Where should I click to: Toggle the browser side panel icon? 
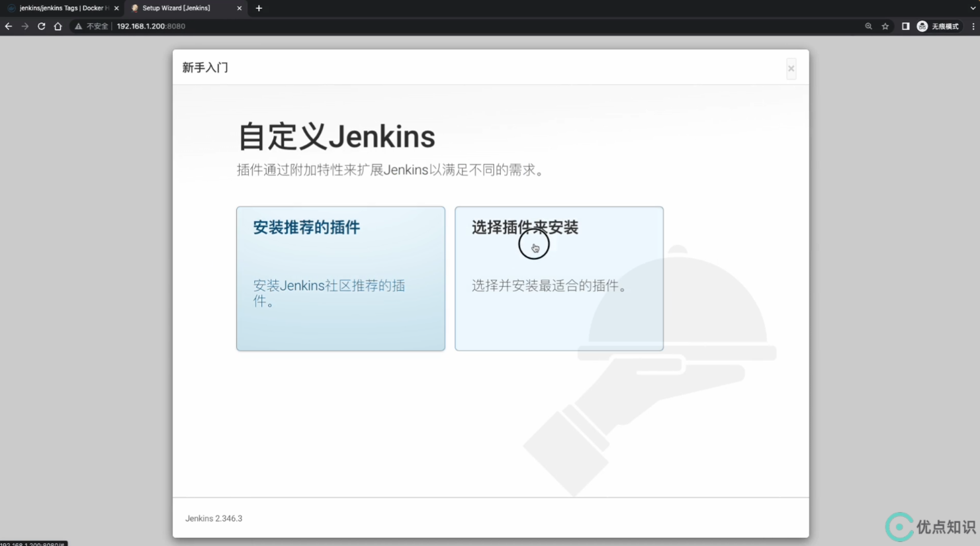click(x=905, y=26)
